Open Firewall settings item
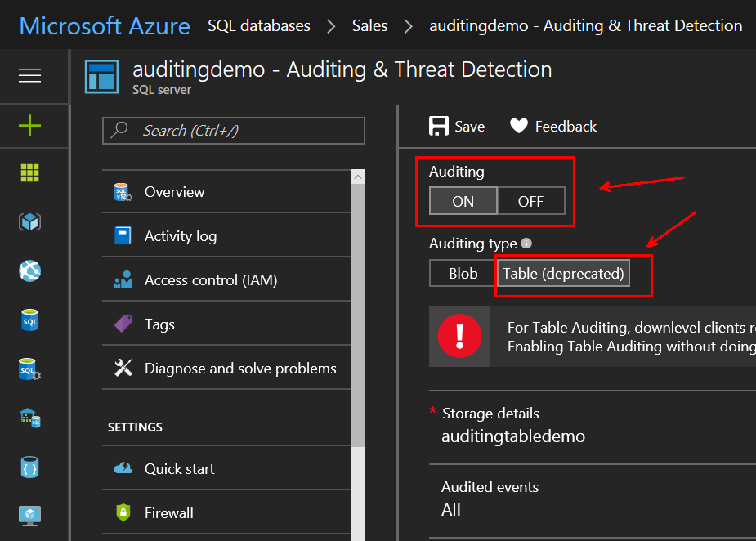Viewport: 756px width, 541px height. click(226, 512)
